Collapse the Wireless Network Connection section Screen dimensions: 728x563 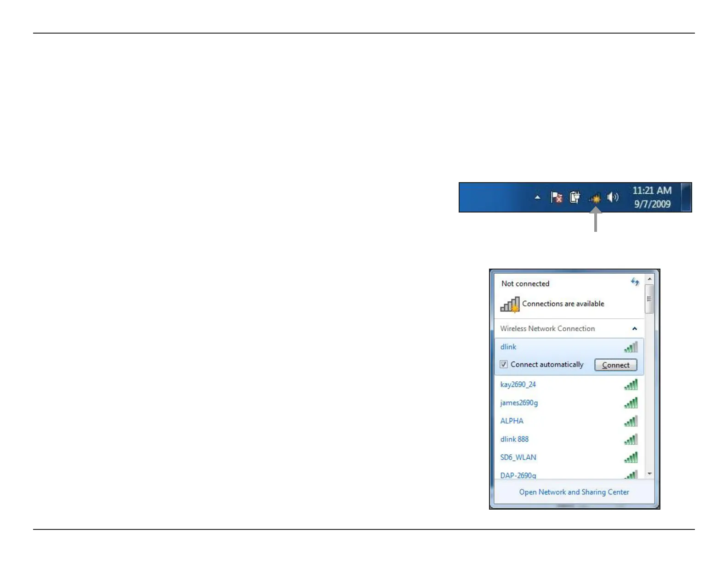tap(634, 328)
